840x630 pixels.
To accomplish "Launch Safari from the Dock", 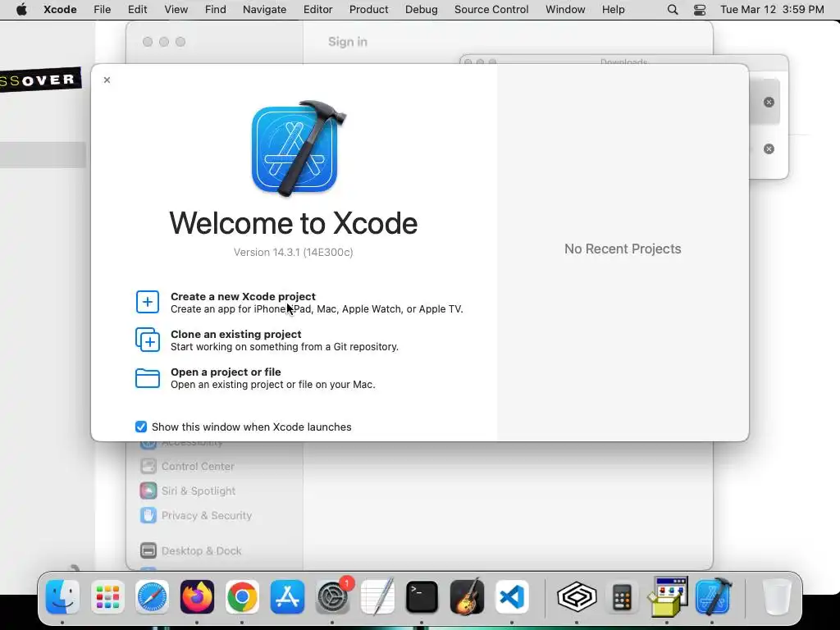I will coord(152,597).
